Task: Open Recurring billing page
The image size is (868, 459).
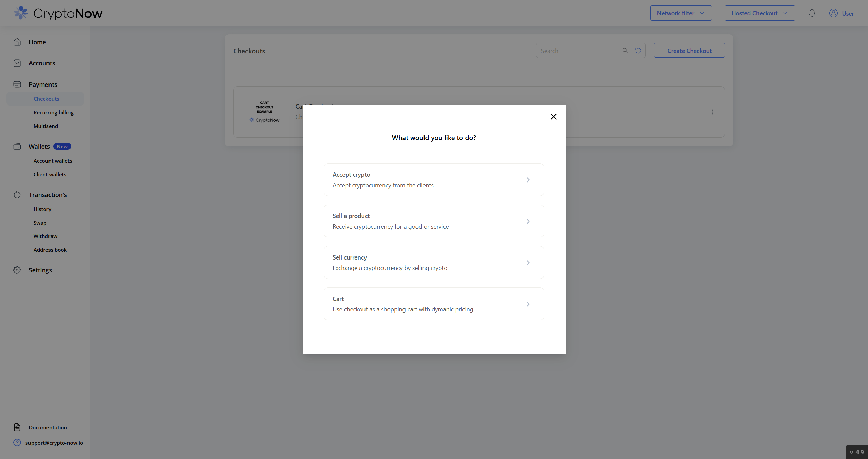Action: [x=54, y=112]
